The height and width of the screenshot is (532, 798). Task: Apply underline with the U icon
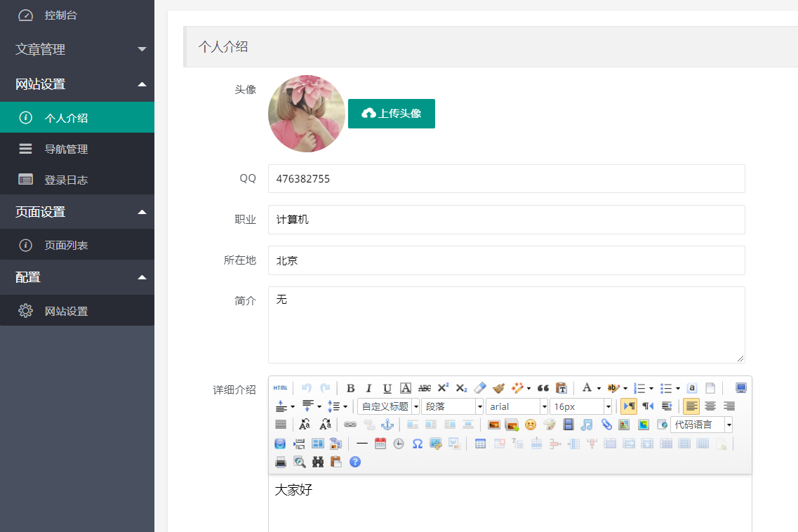click(387, 388)
